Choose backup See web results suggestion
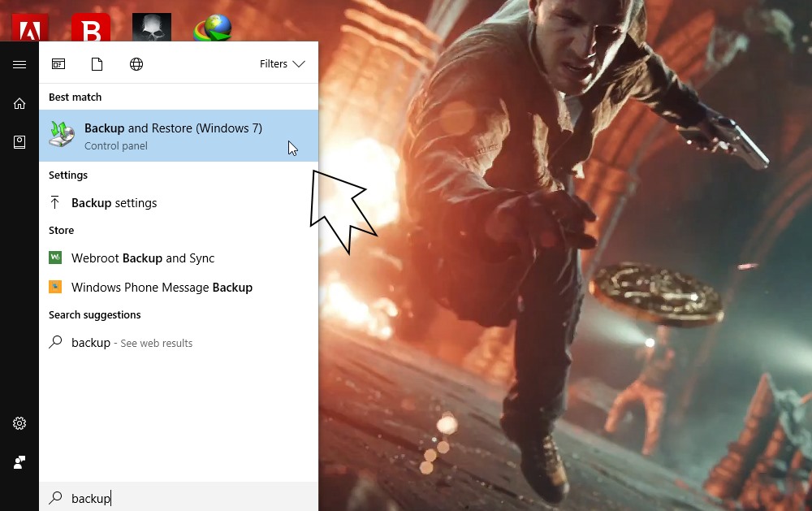Image resolution: width=812 pixels, height=511 pixels. (179, 343)
